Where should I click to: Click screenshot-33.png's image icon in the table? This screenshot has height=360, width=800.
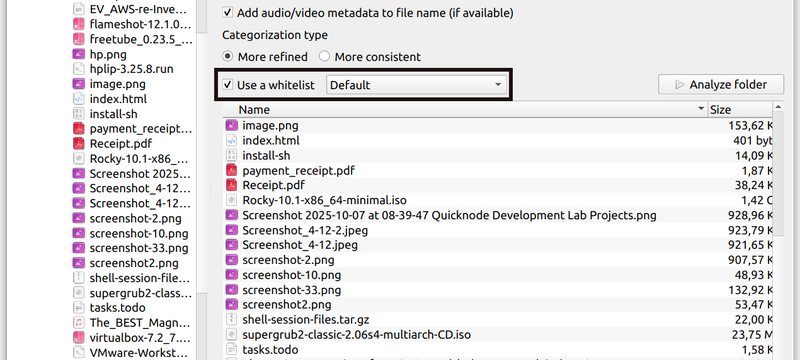pos(232,290)
